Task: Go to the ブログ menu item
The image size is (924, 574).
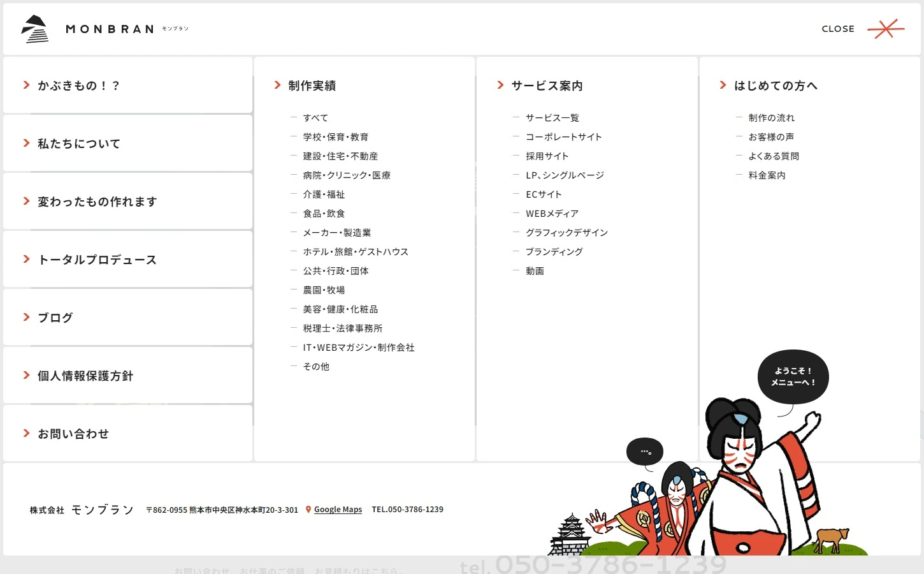Action: [55, 318]
